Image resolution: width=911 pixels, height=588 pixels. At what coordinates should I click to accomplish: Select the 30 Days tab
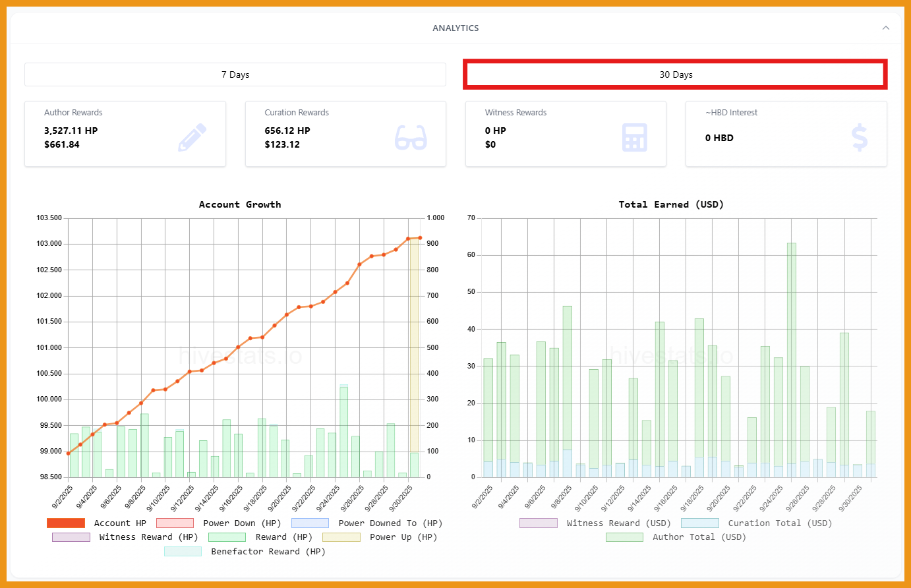point(676,74)
